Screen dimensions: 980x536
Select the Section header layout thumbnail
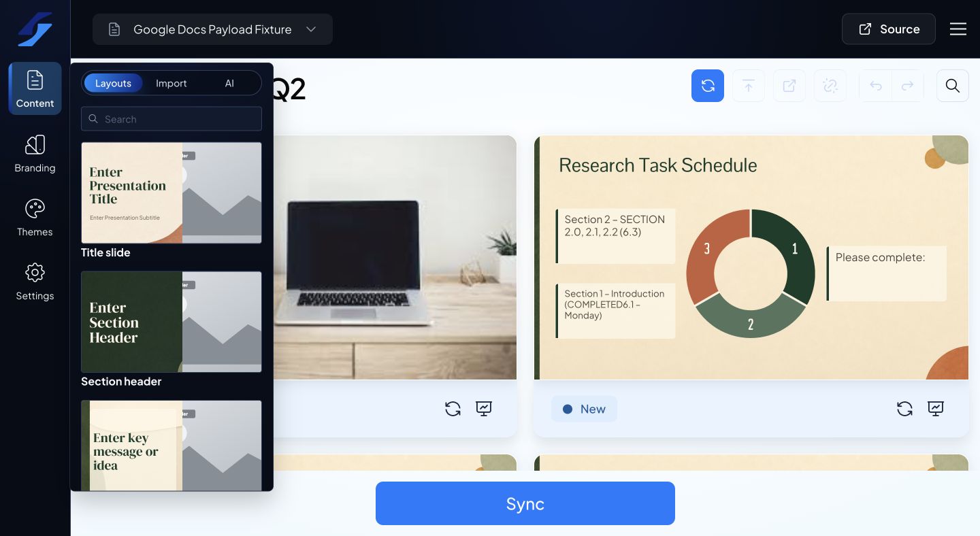point(171,322)
